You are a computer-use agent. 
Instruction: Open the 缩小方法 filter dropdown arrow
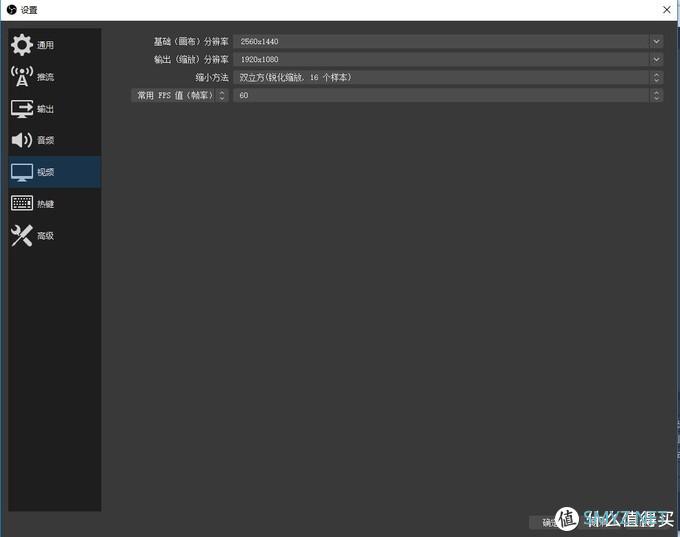(656, 78)
